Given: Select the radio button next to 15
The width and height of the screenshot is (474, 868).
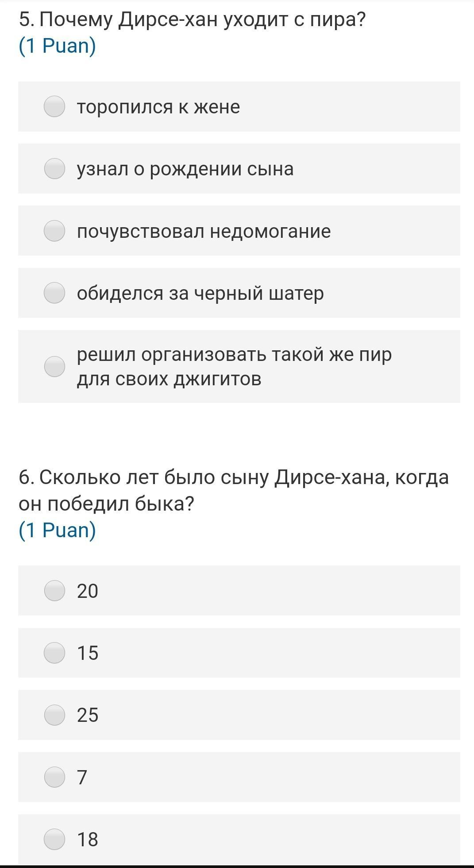Looking at the screenshot, I should click(54, 653).
